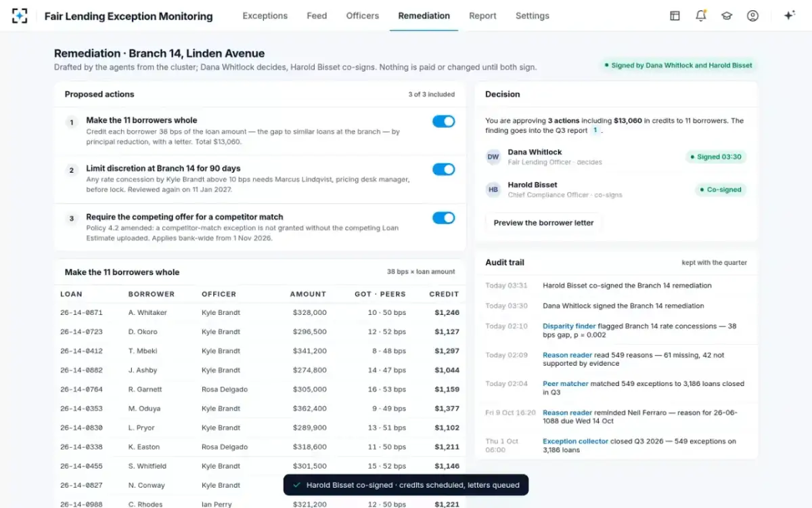
Task: Open the layout panel icon in header
Action: (675, 16)
